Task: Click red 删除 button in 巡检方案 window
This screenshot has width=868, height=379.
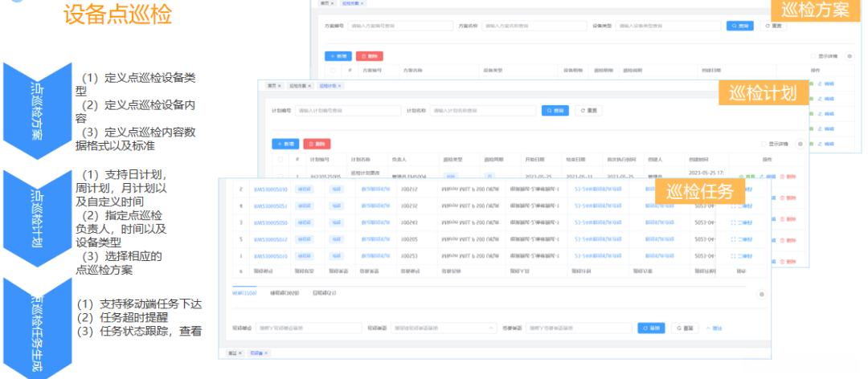Action: click(x=369, y=56)
